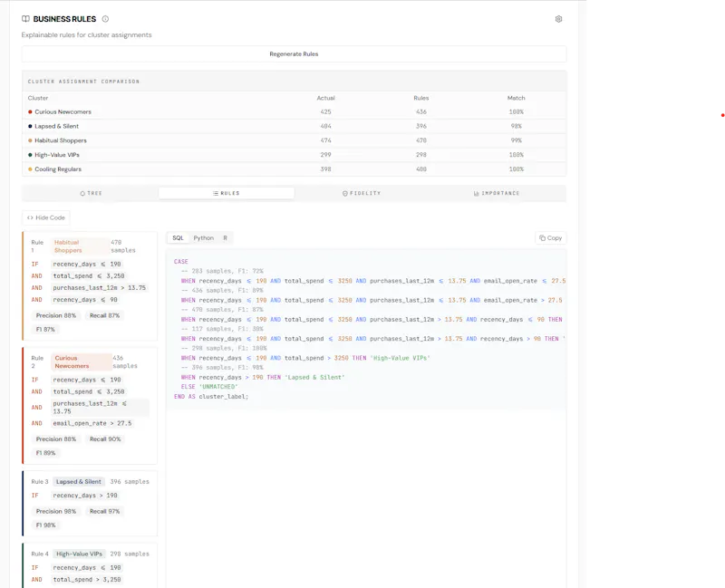This screenshot has height=588, width=725.
Task: Select the Lapsed & Silent cluster row
Action: click(x=294, y=126)
